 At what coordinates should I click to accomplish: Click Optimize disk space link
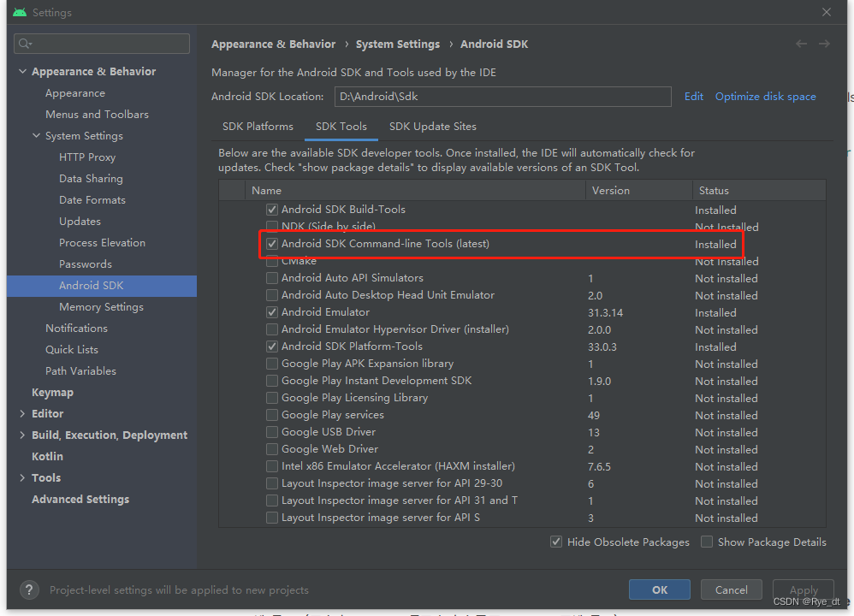(x=765, y=97)
